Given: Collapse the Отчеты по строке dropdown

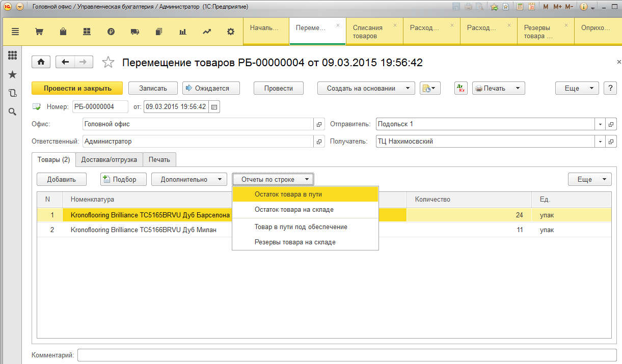Looking at the screenshot, I should click(273, 179).
